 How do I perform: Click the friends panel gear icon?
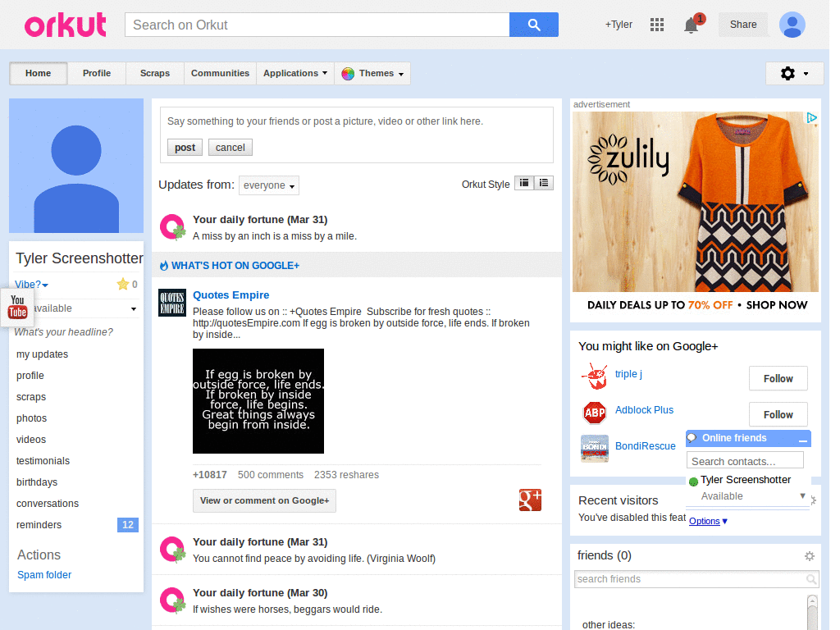coord(810,556)
